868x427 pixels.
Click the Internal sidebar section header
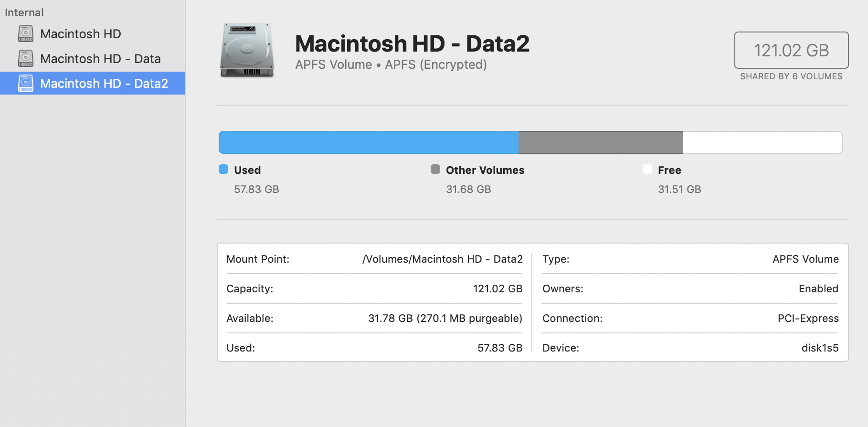[24, 13]
